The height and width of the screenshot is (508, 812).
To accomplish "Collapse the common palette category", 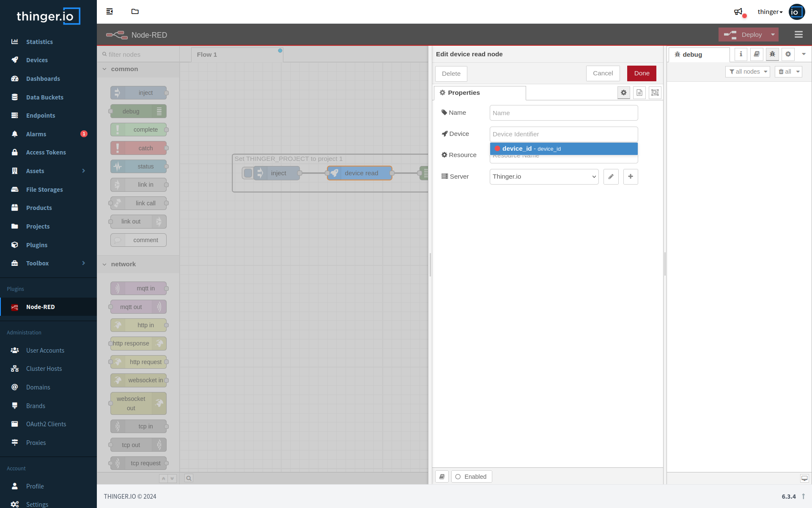I will [x=105, y=69].
